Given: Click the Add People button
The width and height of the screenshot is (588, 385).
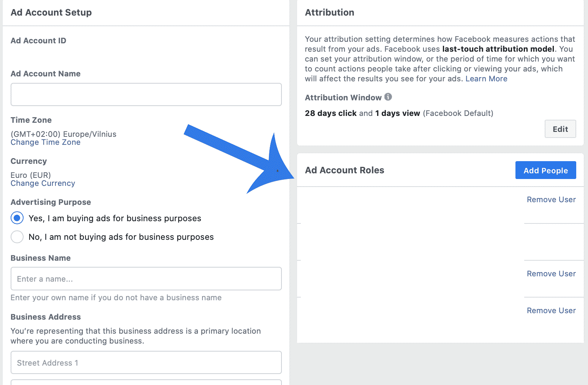Looking at the screenshot, I should pyautogui.click(x=545, y=170).
